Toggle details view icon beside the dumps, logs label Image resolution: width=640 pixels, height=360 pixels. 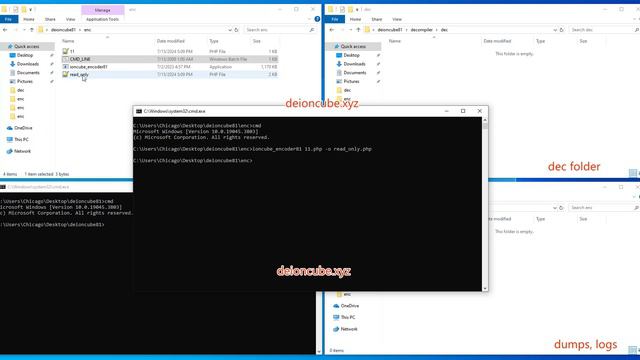[633, 350]
